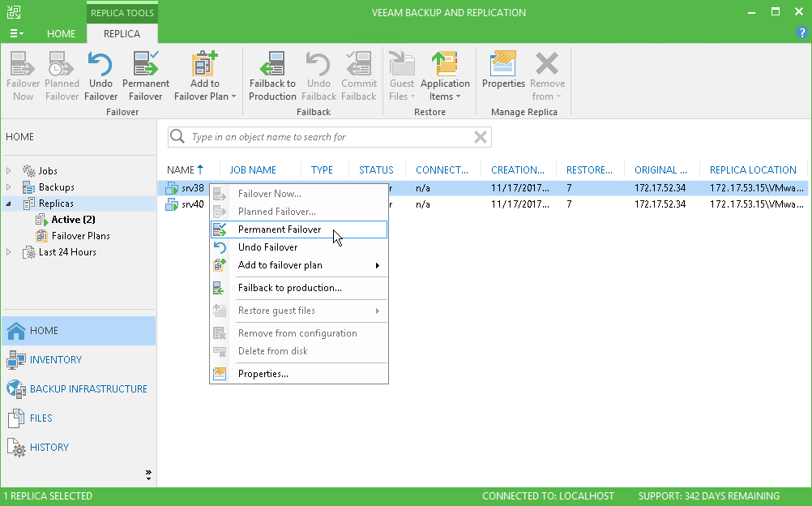Choose Undo Failover in context menu
Viewport: 812px width, 506px height.
coord(299,247)
